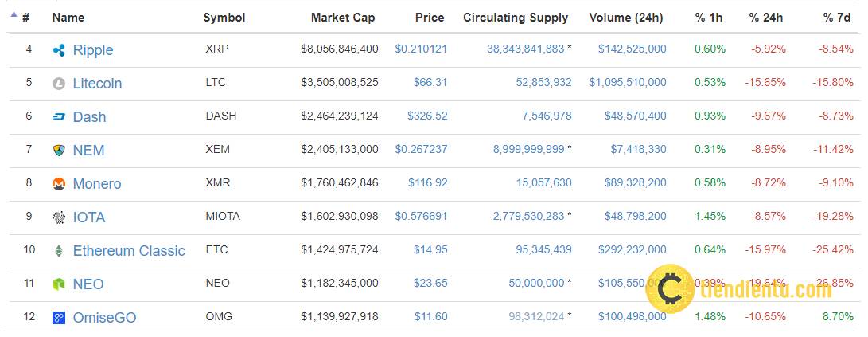The image size is (868, 337).
Task: Click the Ripple coin icon
Action: point(59,50)
